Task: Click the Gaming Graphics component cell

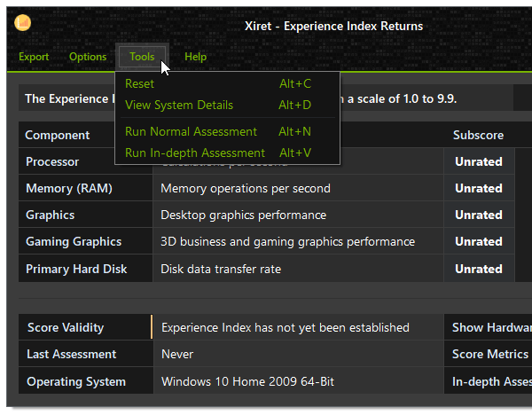Action: point(85,241)
